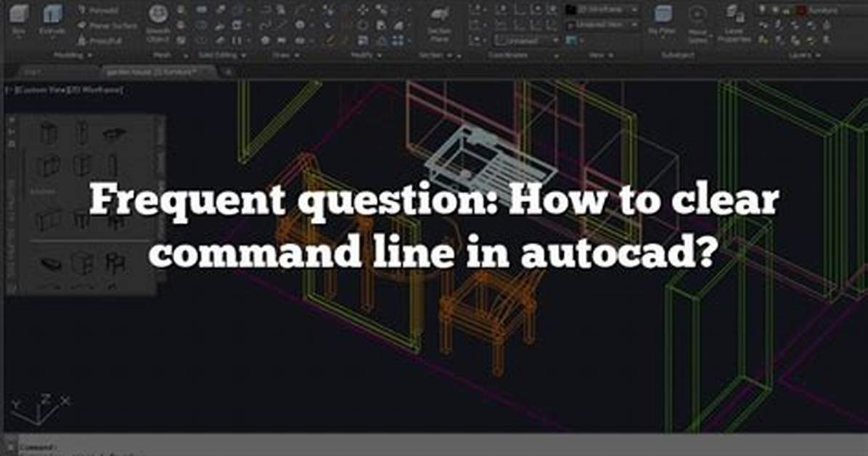Screen dimensions: 868x456
Task: Pick the Planar Surface tool
Action: click(107, 25)
